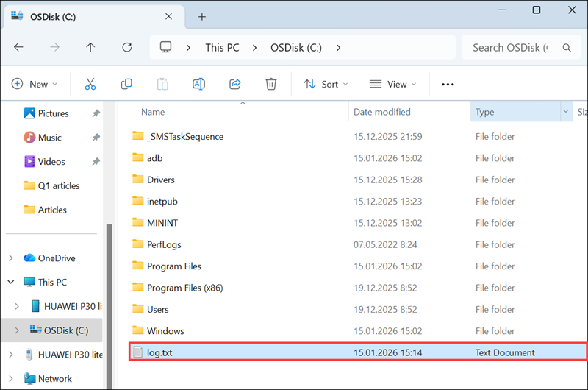The width and height of the screenshot is (588, 390).
Task: Select the OSDisk (C:) window tab
Action: (x=94, y=17)
